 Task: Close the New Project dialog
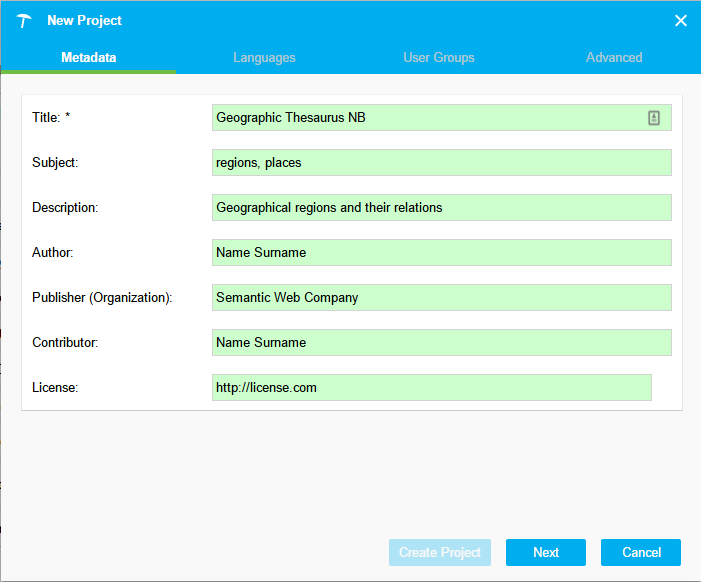click(680, 21)
